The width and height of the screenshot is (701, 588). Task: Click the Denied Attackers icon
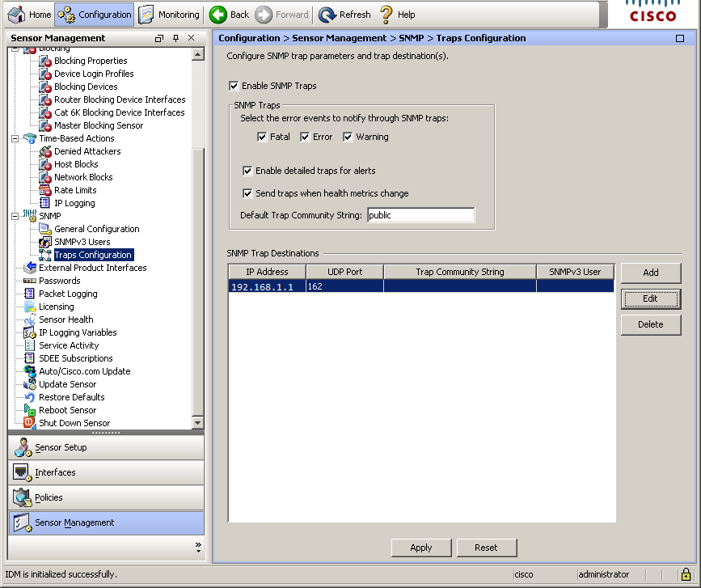click(x=45, y=151)
